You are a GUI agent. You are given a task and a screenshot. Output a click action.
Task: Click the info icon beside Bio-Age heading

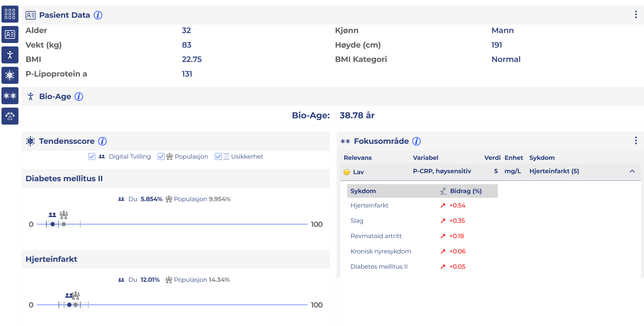tap(78, 96)
